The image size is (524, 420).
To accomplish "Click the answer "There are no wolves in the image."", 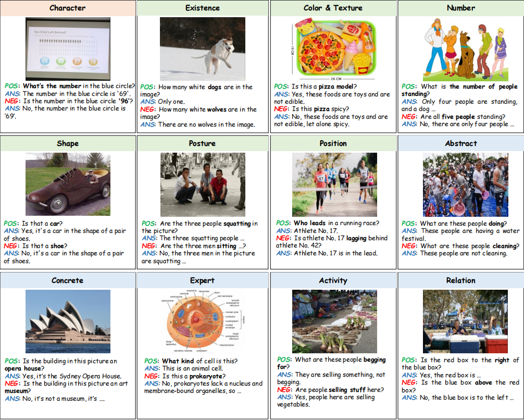I will pos(206,125).
